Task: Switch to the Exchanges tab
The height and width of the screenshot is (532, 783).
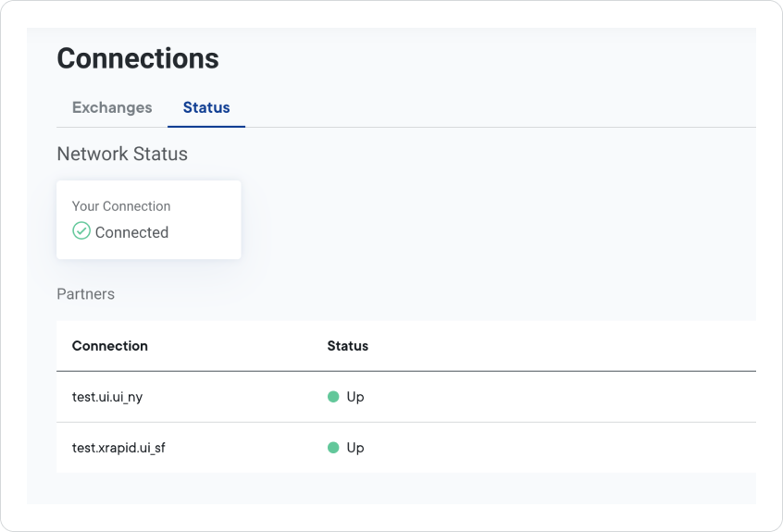Action: (x=112, y=107)
